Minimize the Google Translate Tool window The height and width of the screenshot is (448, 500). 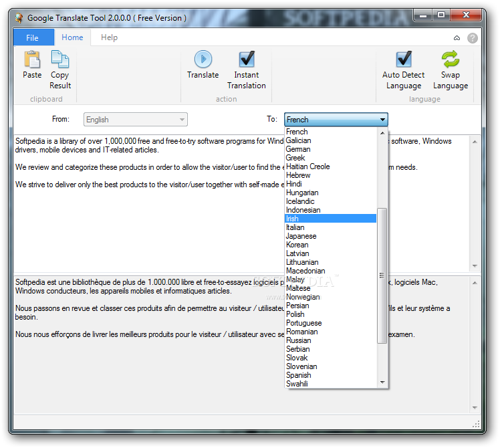[x=424, y=15]
